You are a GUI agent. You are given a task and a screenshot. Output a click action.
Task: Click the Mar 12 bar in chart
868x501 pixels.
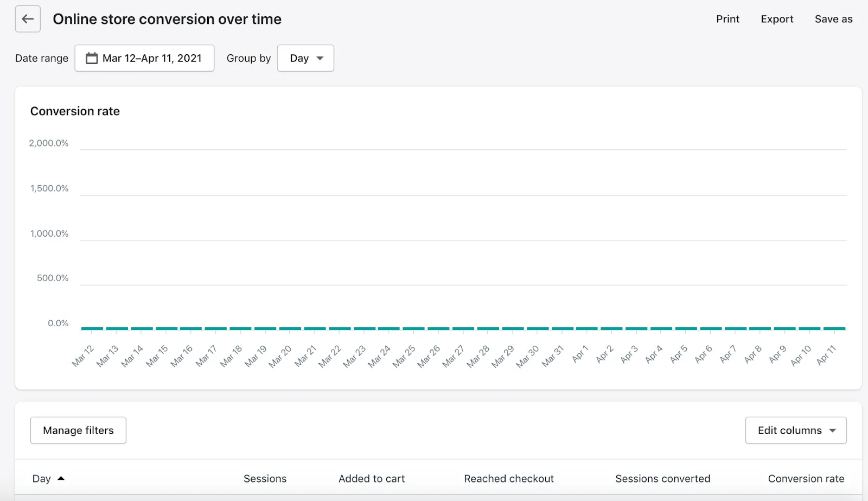[92, 328]
